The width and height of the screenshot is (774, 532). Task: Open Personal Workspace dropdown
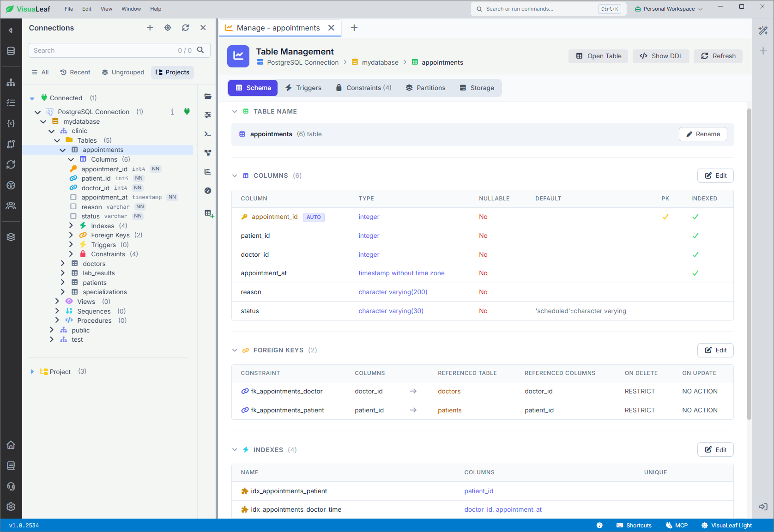(669, 9)
